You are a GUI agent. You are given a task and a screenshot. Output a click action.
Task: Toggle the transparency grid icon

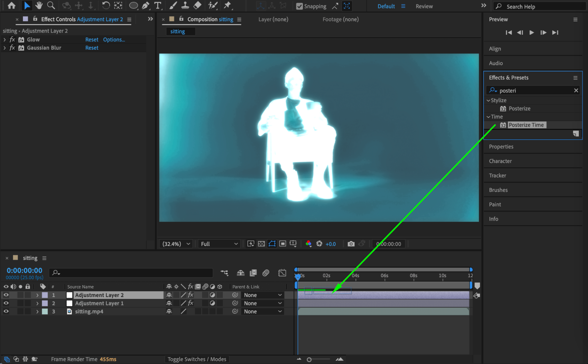(261, 244)
